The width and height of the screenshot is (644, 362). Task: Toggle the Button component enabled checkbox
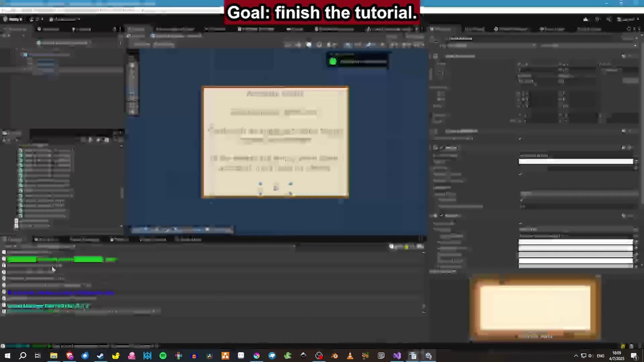(x=441, y=215)
